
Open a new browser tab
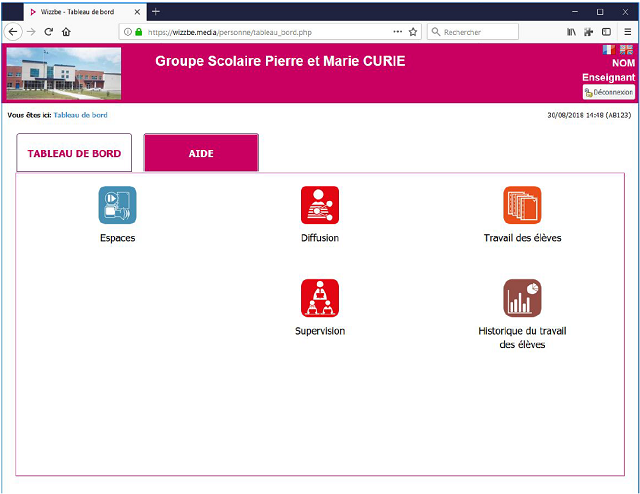coord(155,10)
